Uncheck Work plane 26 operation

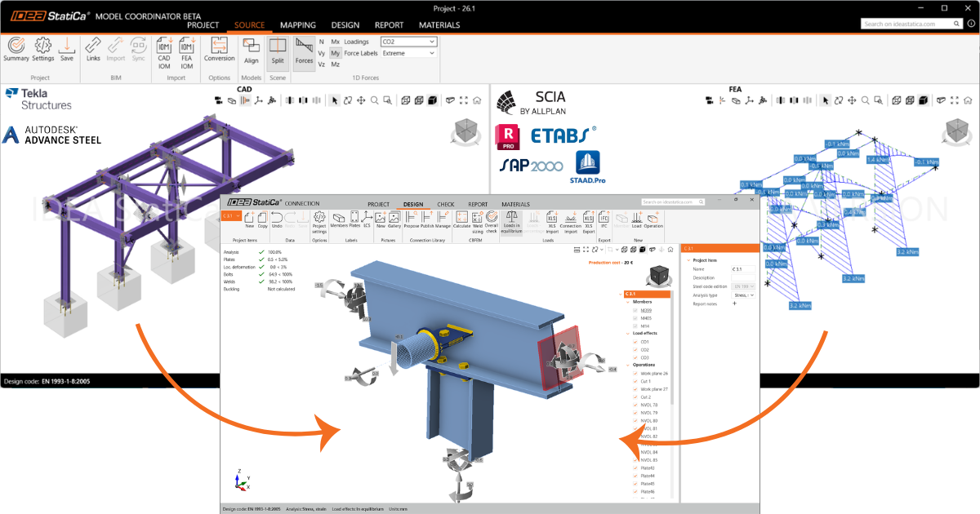[635, 373]
